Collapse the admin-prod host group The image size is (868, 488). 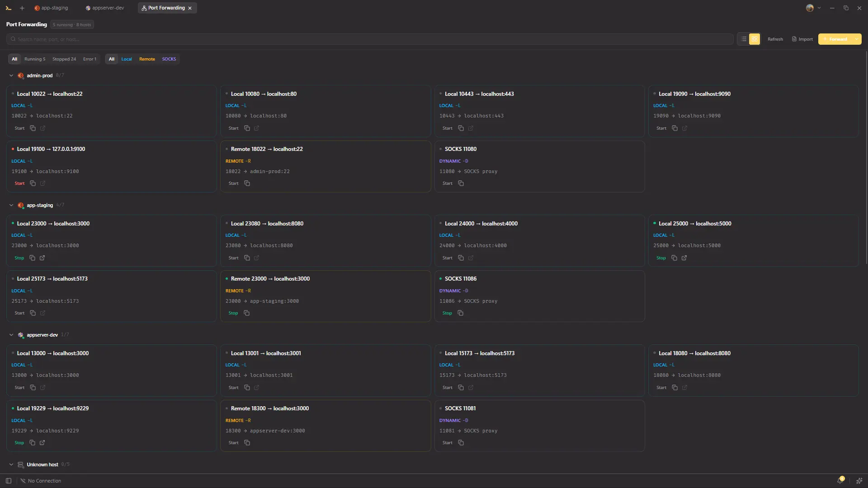click(11, 76)
